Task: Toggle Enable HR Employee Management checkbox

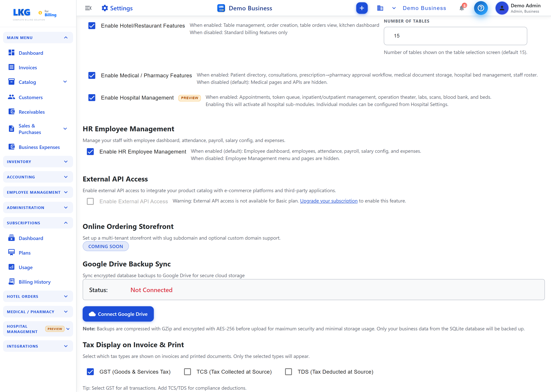Action: (x=90, y=152)
